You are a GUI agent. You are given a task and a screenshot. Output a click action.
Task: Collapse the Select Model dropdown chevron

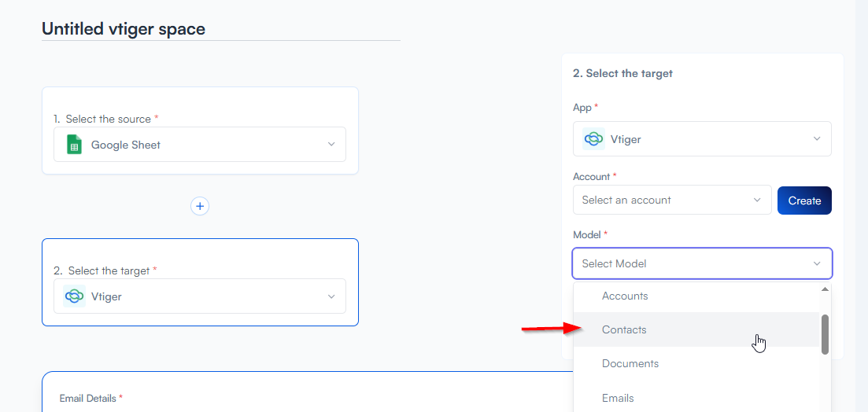(x=817, y=264)
